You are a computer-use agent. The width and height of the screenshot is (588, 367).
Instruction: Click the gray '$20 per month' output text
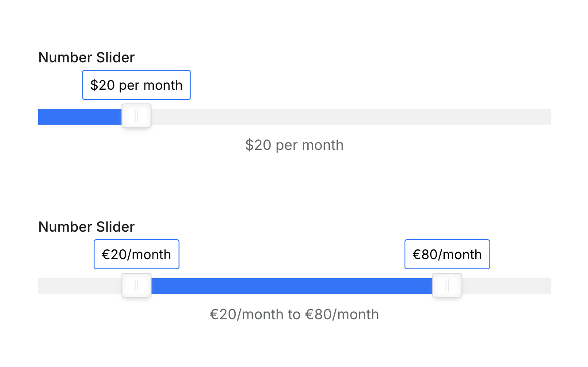[294, 145]
